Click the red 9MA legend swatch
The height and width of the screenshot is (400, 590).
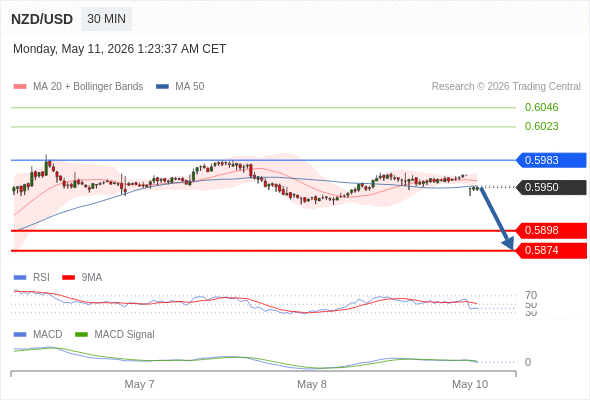(x=68, y=278)
